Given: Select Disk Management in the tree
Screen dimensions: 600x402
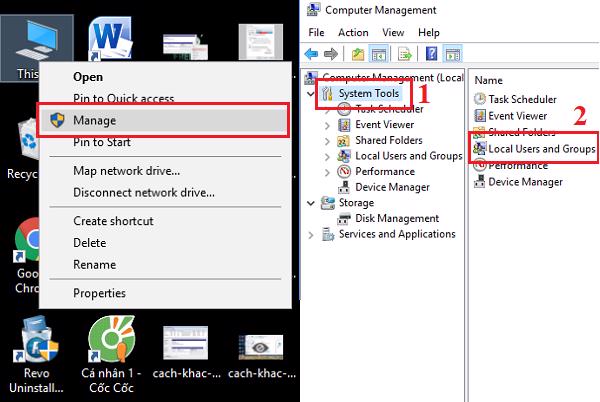Looking at the screenshot, I should [396, 218].
